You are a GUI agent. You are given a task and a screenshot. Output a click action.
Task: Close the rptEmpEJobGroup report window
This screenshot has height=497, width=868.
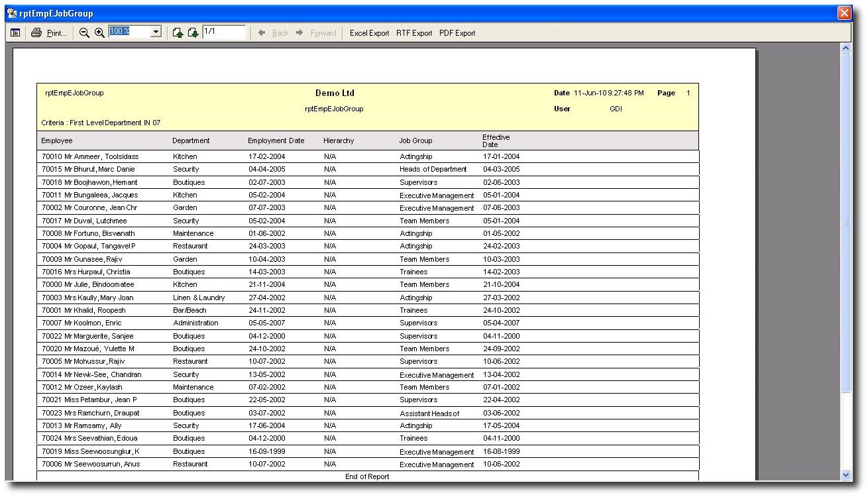[843, 13]
